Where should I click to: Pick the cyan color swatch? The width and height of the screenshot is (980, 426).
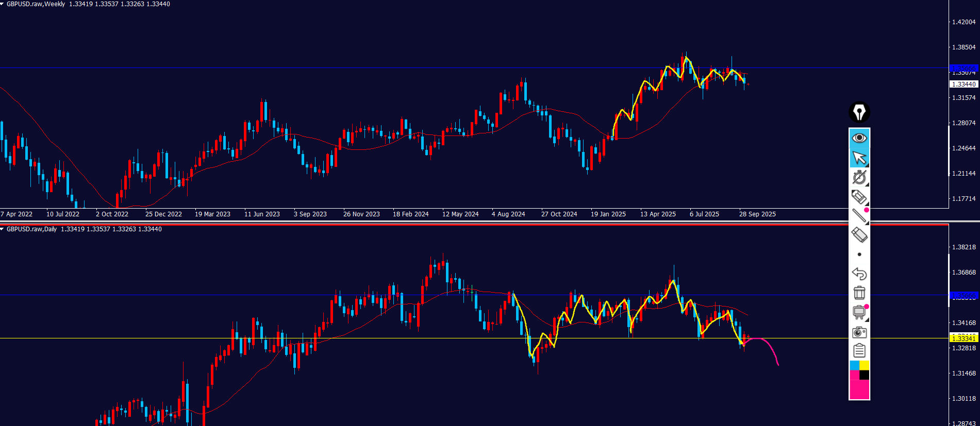(x=854, y=365)
